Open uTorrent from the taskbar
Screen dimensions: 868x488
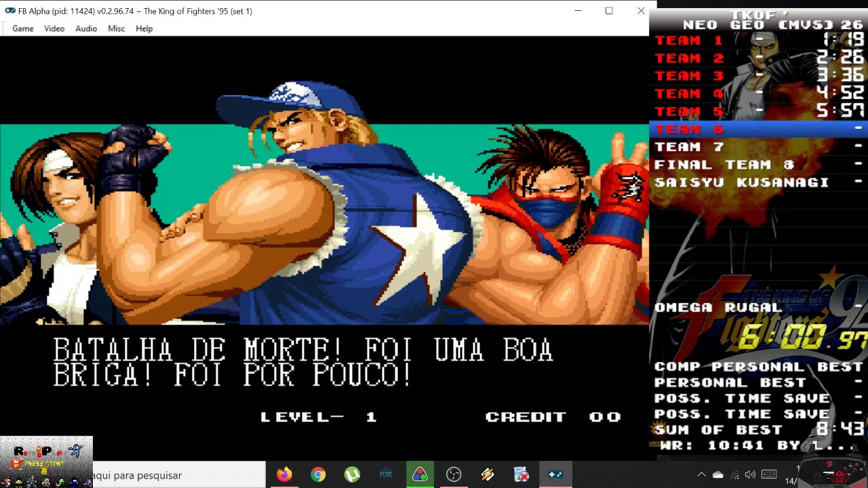coord(352,474)
